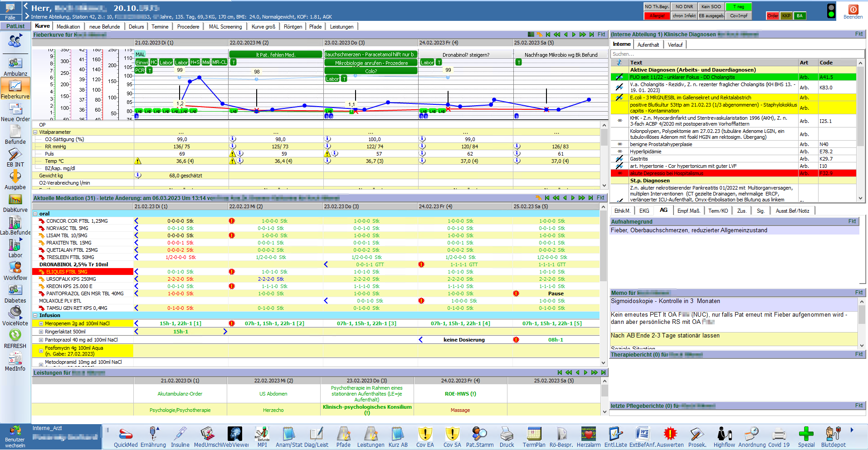Switch to the MAL Screening tab

pyautogui.click(x=225, y=27)
